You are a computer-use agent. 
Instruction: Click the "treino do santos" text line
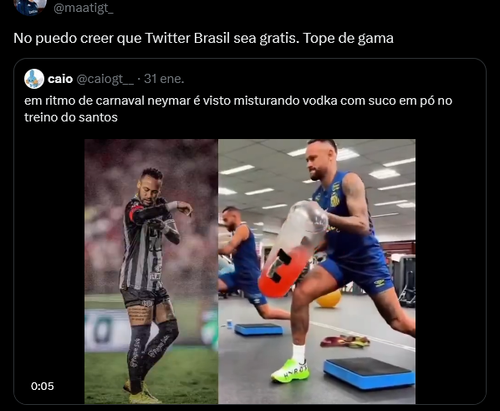(71, 117)
